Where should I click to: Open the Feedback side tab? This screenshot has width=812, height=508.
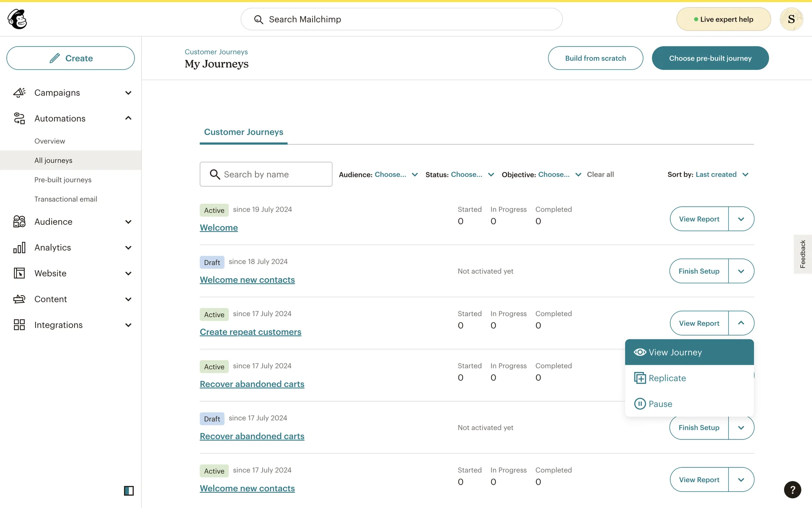[802, 254]
